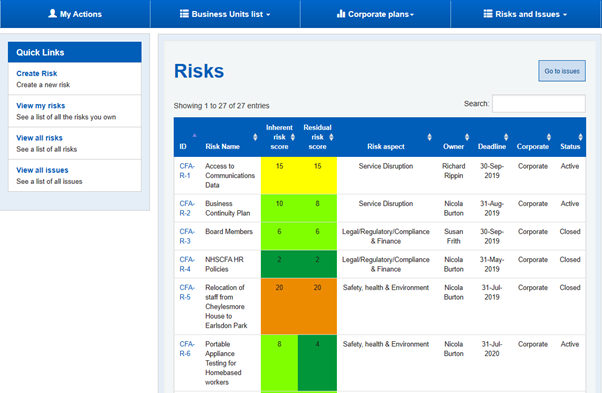Click the person icon beside My Actions
Viewport: 602px width, 393px height.
point(52,14)
